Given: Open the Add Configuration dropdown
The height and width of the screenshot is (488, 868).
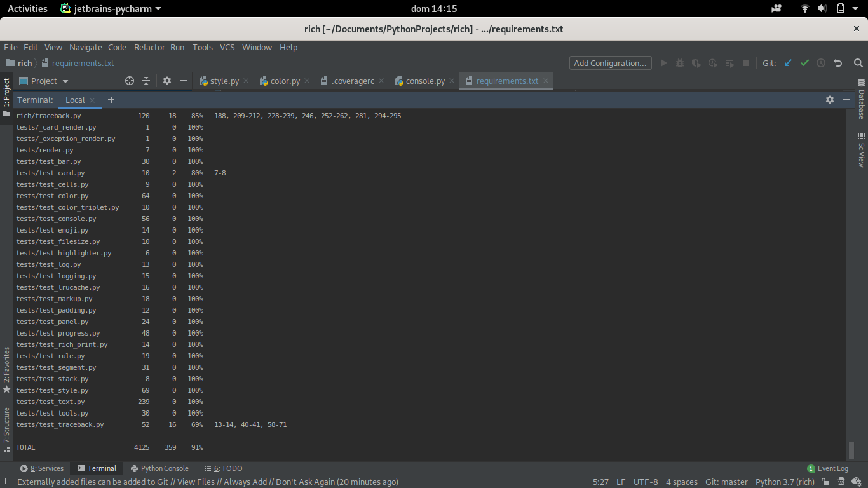Looking at the screenshot, I should (x=609, y=63).
